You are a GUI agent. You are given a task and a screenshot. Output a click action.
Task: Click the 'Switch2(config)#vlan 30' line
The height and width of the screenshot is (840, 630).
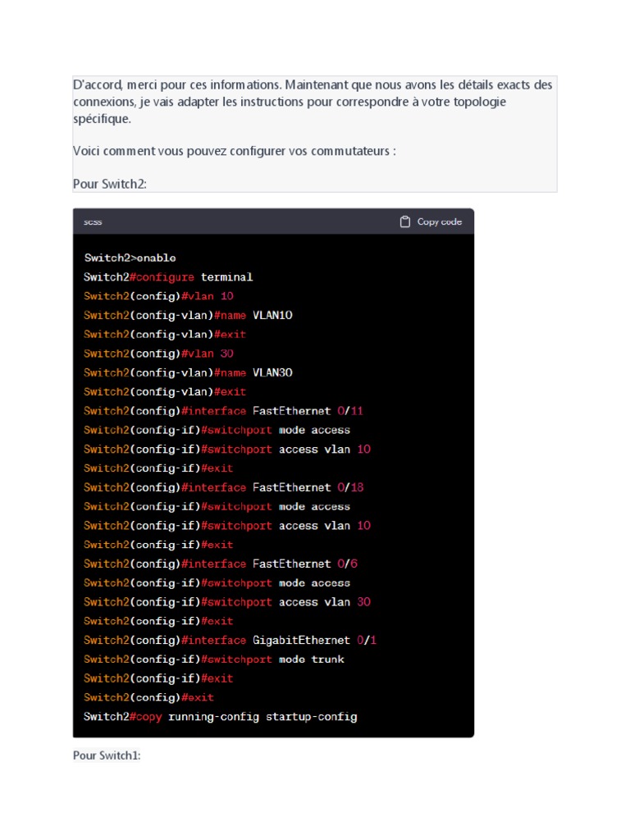(158, 353)
